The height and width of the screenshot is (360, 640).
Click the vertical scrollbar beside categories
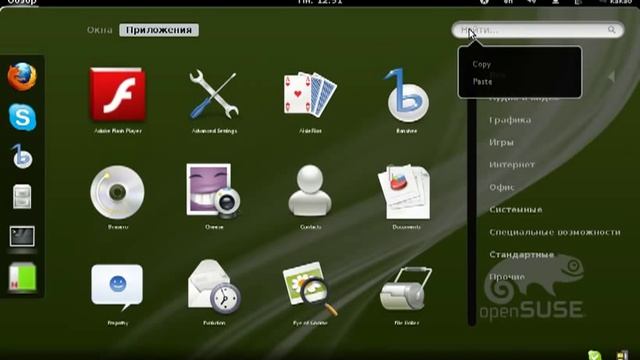(472, 211)
